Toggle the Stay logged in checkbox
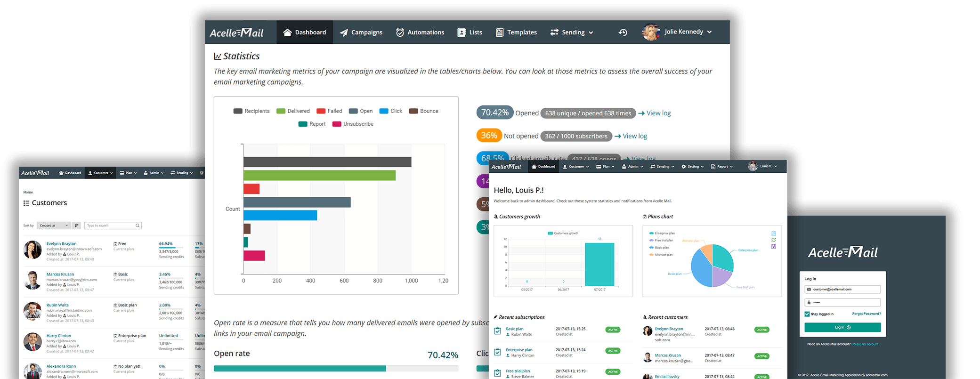This screenshot has height=379, width=980. click(x=807, y=314)
